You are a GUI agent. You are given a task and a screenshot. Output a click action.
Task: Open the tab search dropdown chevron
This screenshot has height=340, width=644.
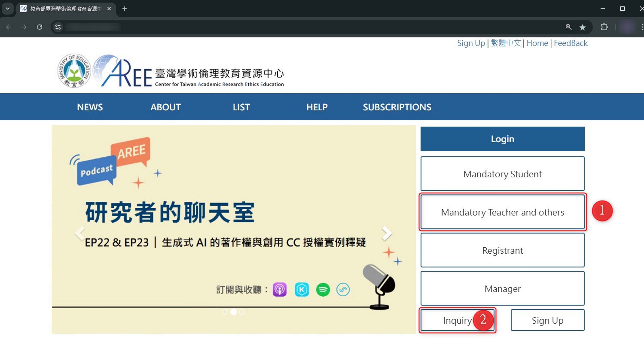(x=8, y=9)
